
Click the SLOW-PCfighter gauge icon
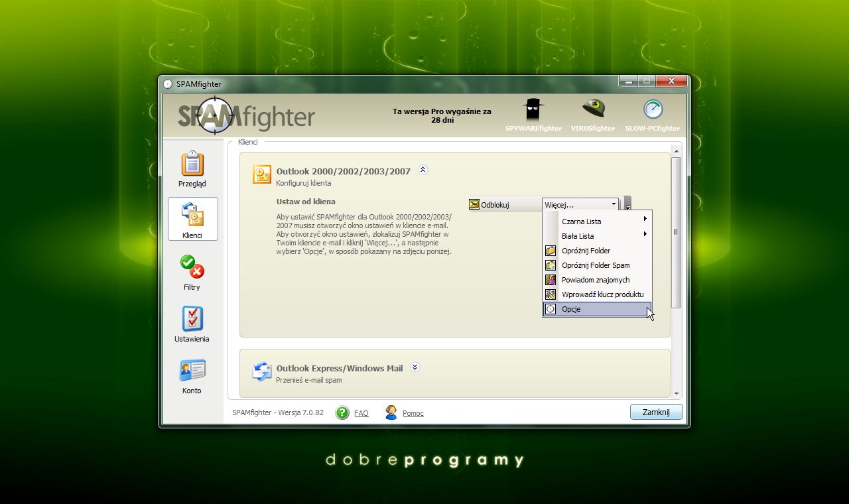pos(653,109)
